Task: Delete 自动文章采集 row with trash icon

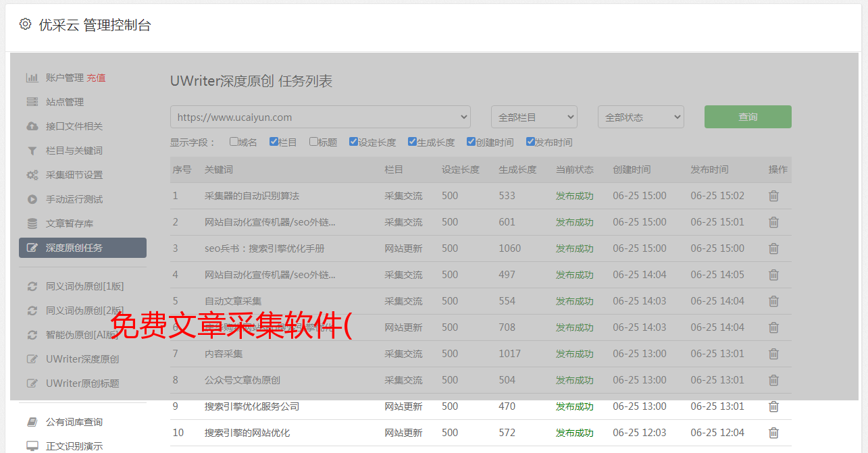Action: (x=774, y=301)
